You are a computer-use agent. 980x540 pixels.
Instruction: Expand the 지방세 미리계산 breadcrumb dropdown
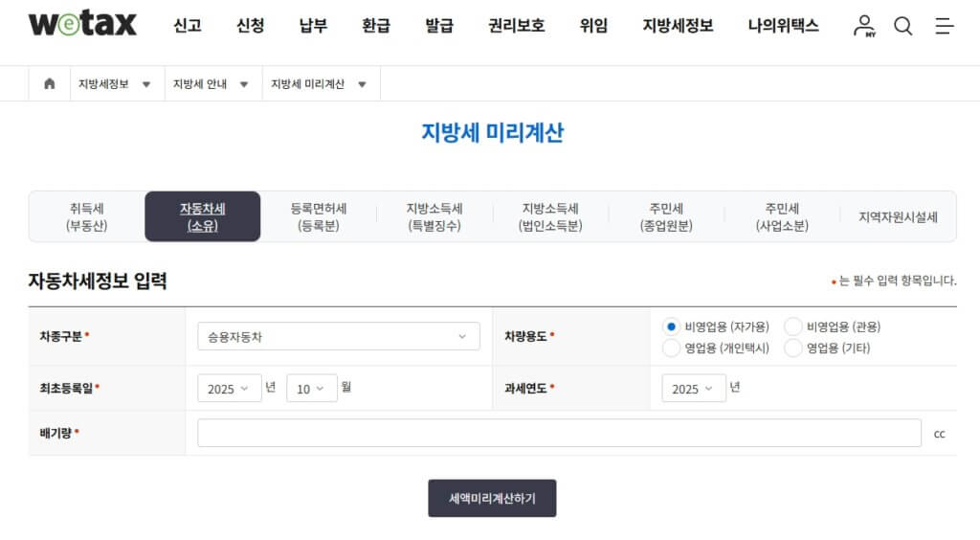coord(320,84)
